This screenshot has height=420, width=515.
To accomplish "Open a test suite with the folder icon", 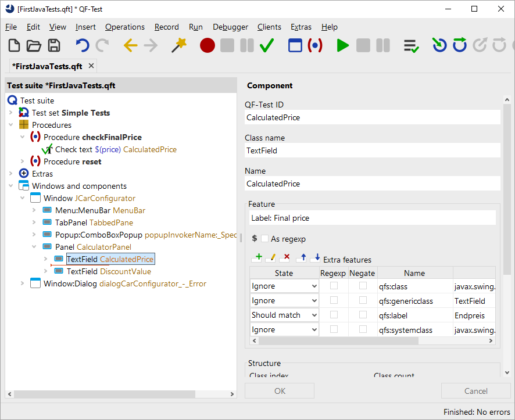I will [34, 45].
